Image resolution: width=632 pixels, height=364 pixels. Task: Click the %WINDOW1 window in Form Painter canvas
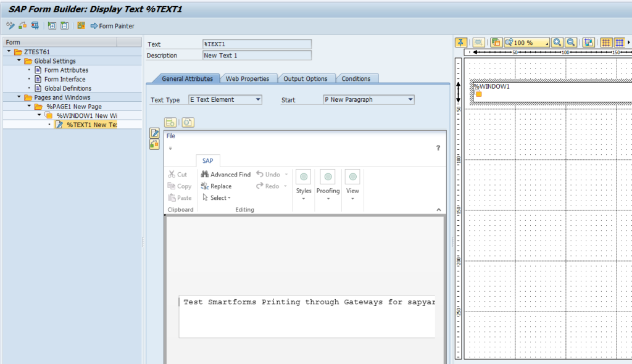552,93
